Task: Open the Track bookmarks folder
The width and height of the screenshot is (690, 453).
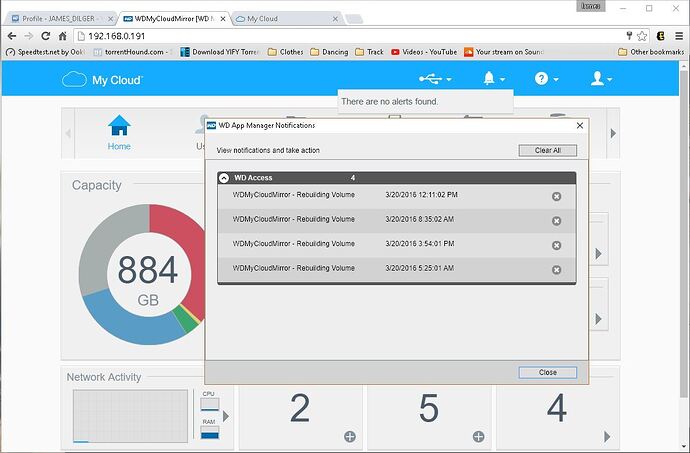Action: (x=369, y=52)
